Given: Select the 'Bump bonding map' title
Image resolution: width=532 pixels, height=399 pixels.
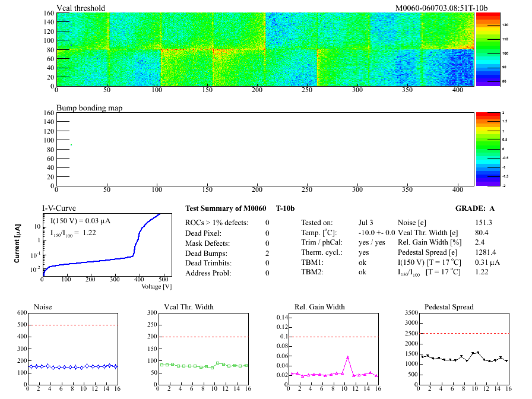Looking at the screenshot, I should 89,107.
